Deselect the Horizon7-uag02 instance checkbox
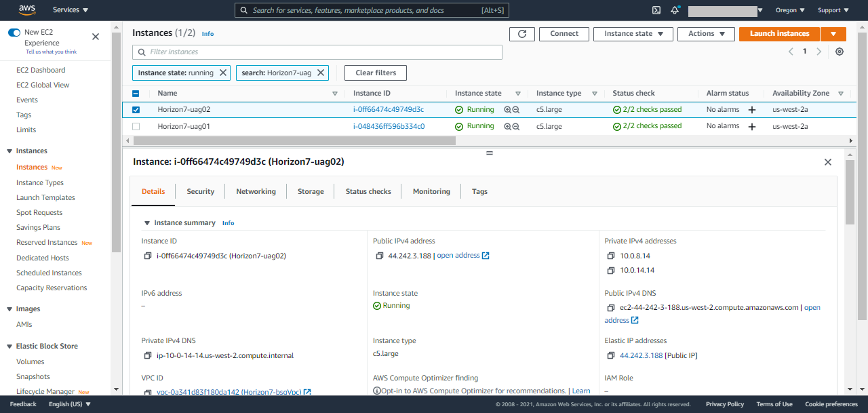 click(x=136, y=109)
